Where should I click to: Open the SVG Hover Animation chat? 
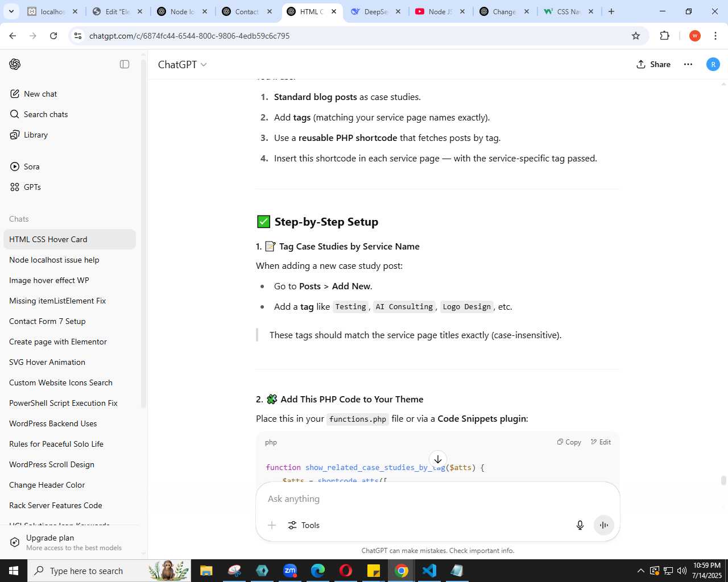point(69,362)
